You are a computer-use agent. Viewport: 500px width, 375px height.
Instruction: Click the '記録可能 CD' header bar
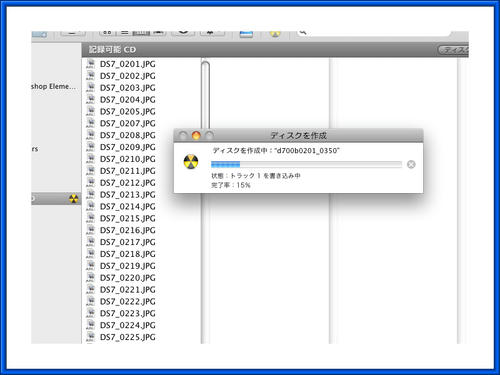[275, 50]
